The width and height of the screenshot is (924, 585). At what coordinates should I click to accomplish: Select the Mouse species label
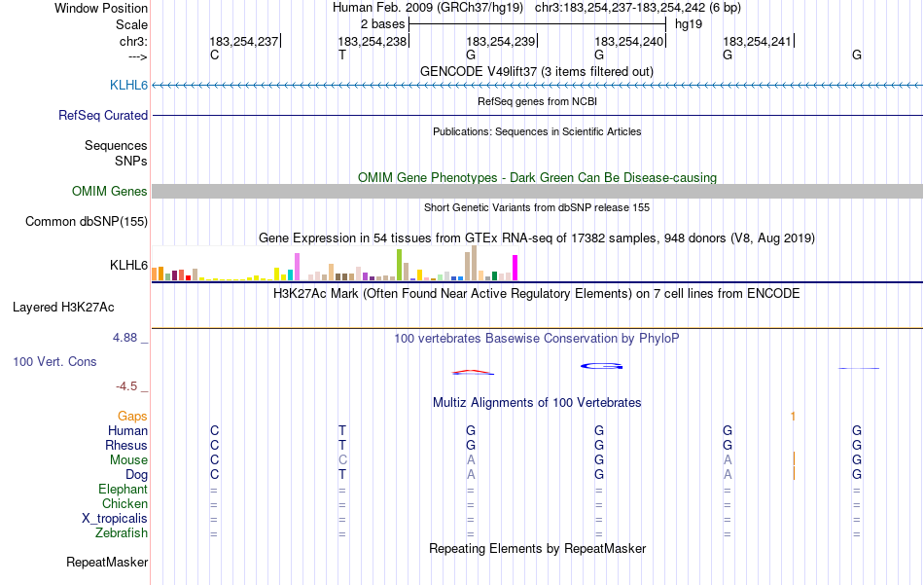(x=128, y=460)
